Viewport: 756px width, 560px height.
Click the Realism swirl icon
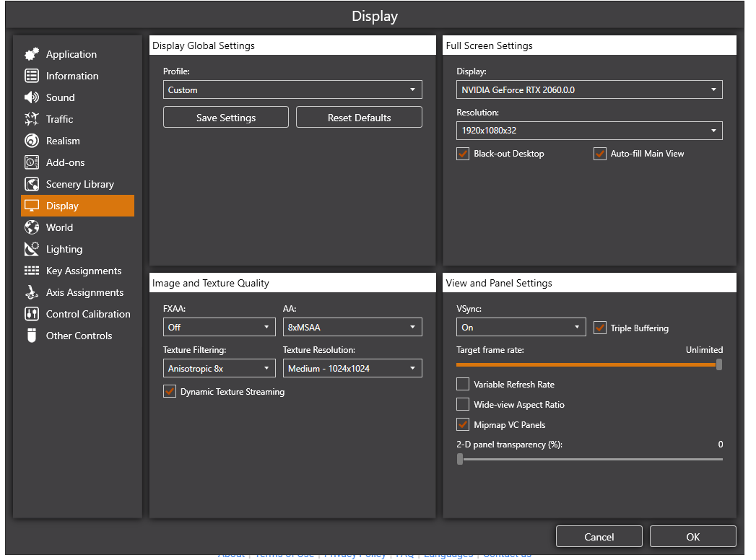tap(32, 141)
